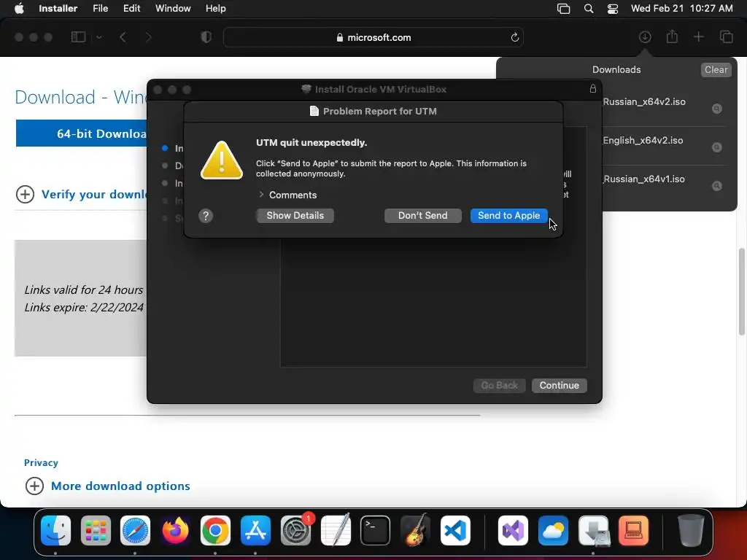Clear the Downloads list
Image resolution: width=747 pixels, height=560 pixels.
pos(716,69)
